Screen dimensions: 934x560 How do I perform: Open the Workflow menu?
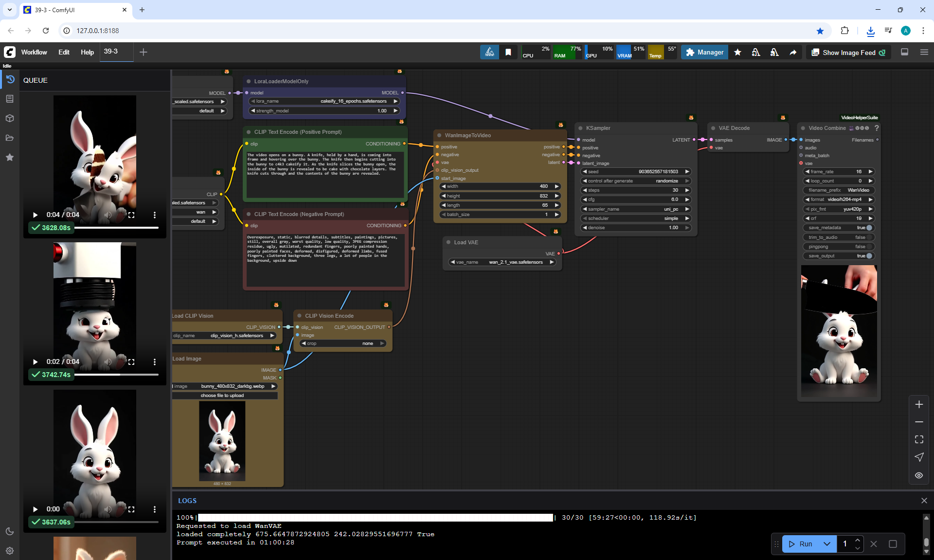click(34, 52)
